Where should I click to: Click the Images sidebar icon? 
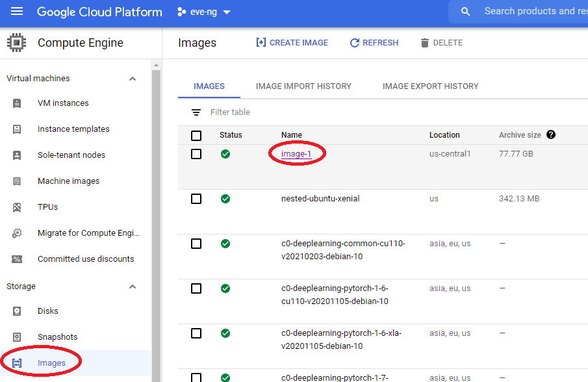click(17, 363)
